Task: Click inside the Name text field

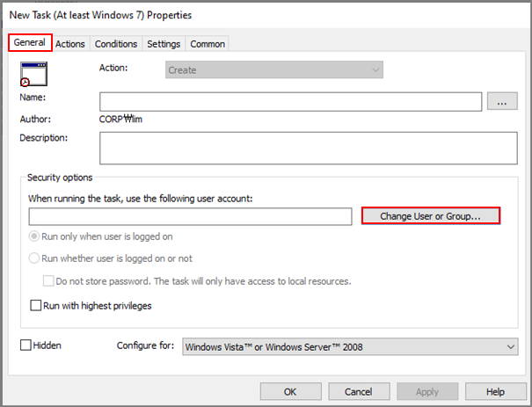Action: pos(291,101)
